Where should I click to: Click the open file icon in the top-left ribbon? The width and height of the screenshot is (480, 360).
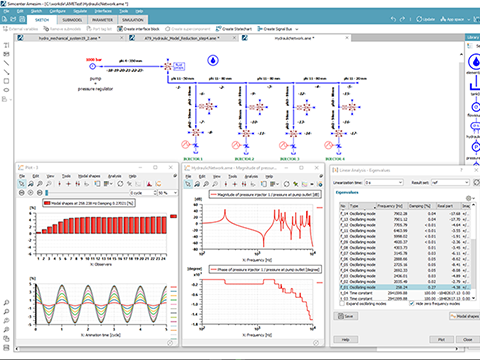(14, 19)
